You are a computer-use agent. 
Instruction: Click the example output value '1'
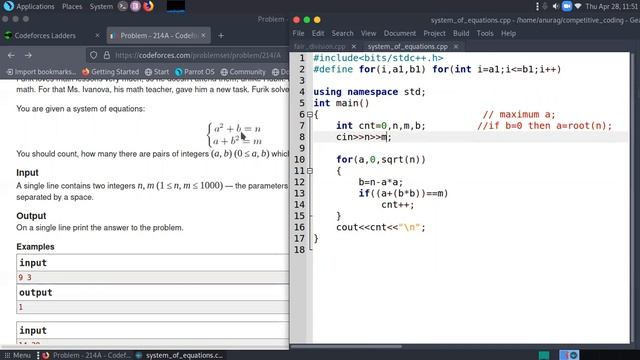click(21, 307)
